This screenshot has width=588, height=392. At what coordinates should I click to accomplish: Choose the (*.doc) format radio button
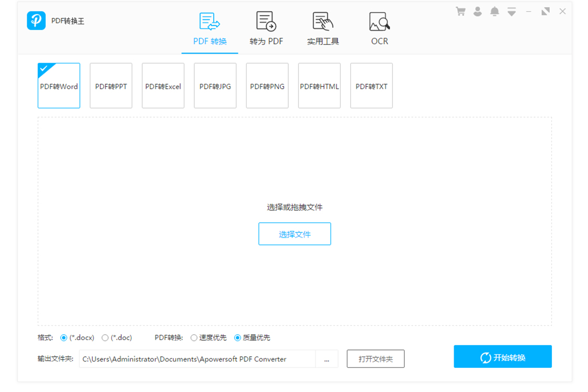105,338
